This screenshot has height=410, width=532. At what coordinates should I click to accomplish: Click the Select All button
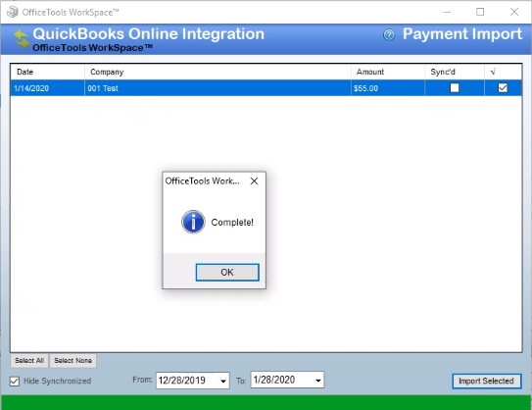[29, 360]
